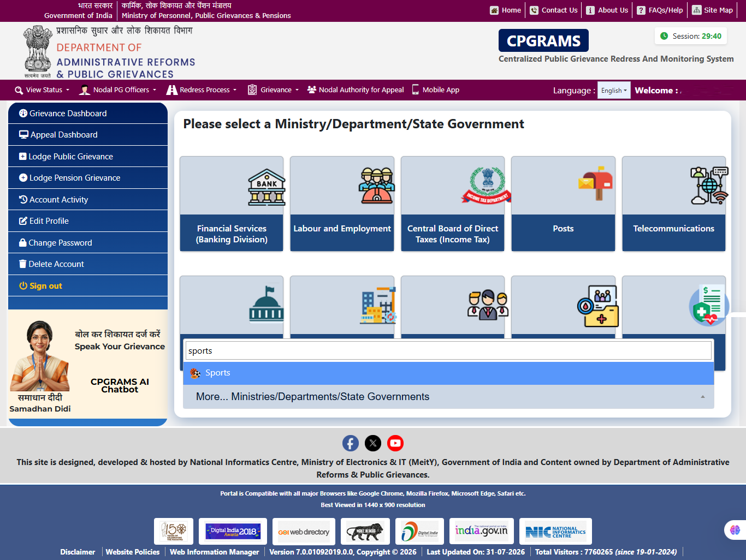Click the FAQs/Help question mark icon
The height and width of the screenshot is (560, 746).
pos(641,10)
